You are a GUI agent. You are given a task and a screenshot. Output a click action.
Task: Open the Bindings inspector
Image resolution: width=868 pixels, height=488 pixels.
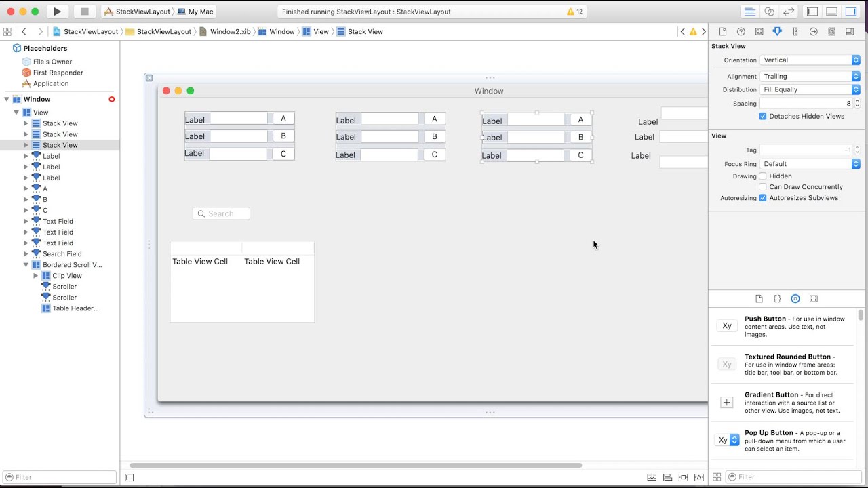coord(831,32)
